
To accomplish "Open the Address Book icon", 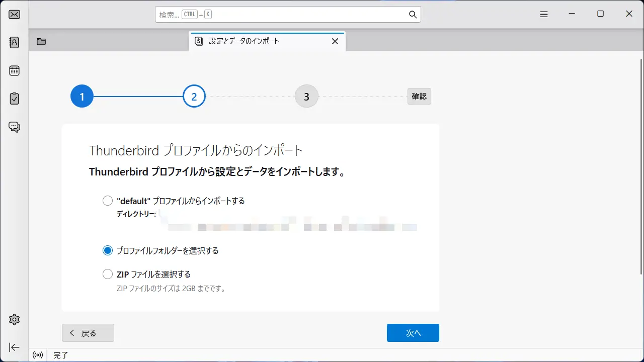I will tap(15, 42).
